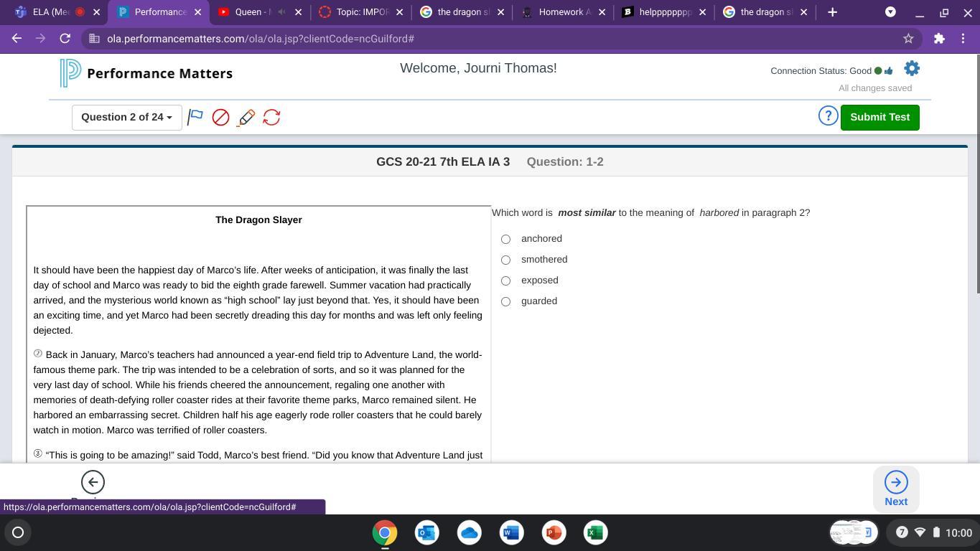The height and width of the screenshot is (551, 980).
Task: Switch to the dragon tab beside Homework tab
Action: (463, 12)
